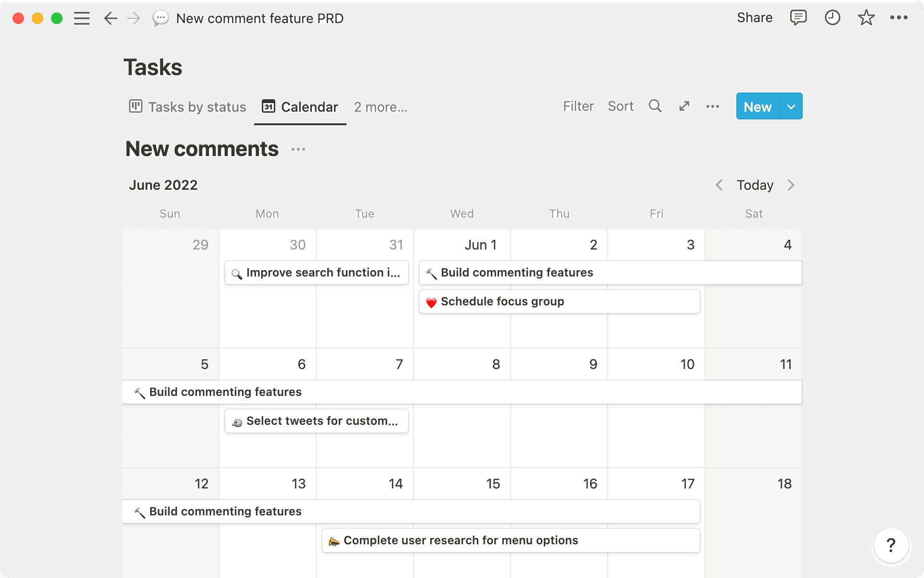Open the 2 more... views menu
The width and height of the screenshot is (924, 578).
tap(380, 107)
